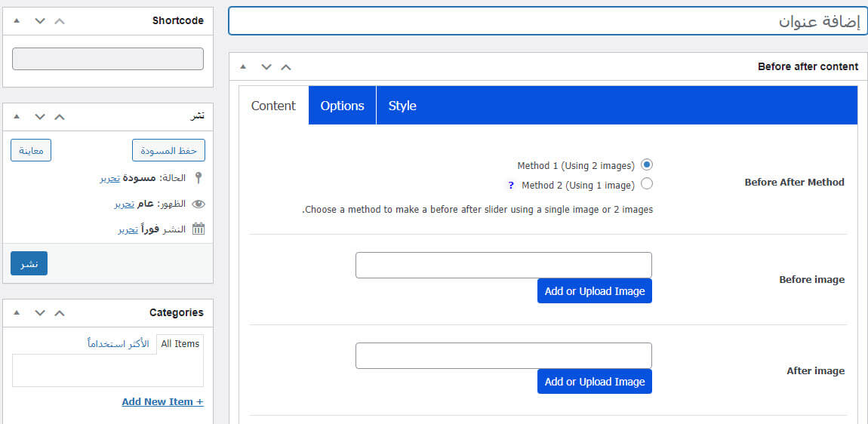Switch to All Items categories tab
This screenshot has height=424, width=868.
pyautogui.click(x=180, y=344)
